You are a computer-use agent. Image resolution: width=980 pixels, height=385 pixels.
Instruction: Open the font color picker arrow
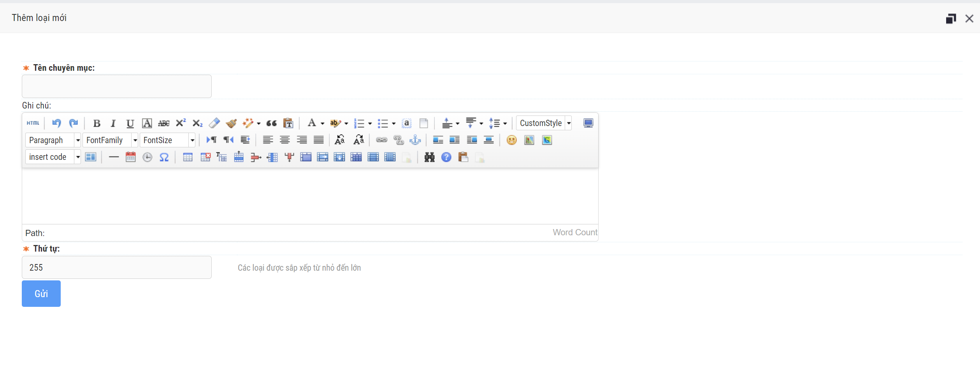323,124
